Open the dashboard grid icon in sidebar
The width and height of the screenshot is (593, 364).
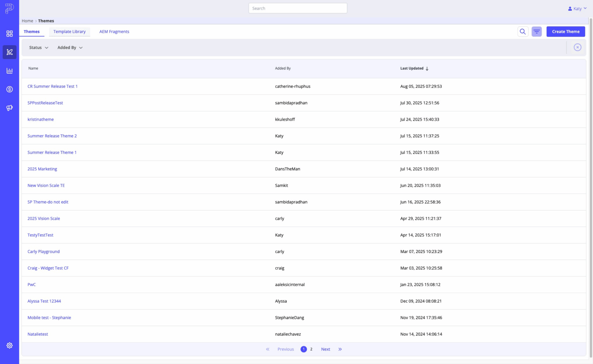(x=9, y=34)
